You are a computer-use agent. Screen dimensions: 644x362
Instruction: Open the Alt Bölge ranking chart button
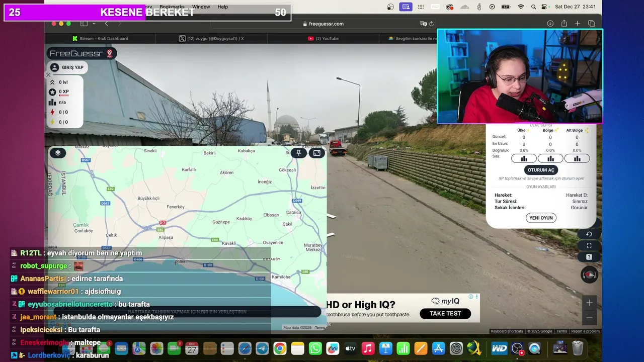[x=577, y=158]
